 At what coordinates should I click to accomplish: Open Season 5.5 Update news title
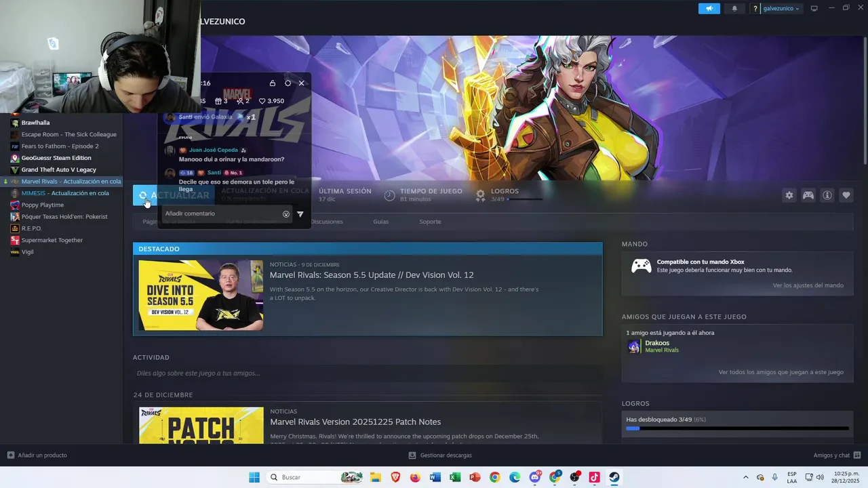tap(372, 275)
